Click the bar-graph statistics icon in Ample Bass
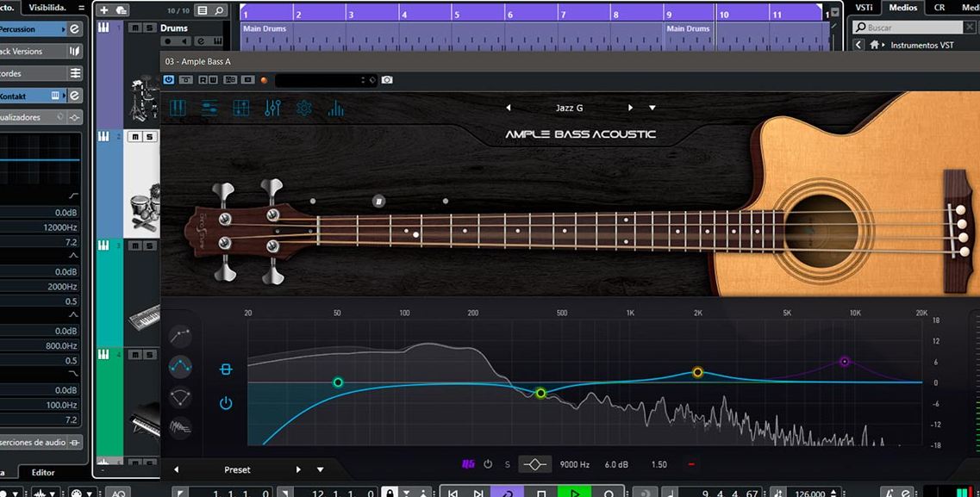Viewport: 980px width, 497px height. coord(335,108)
